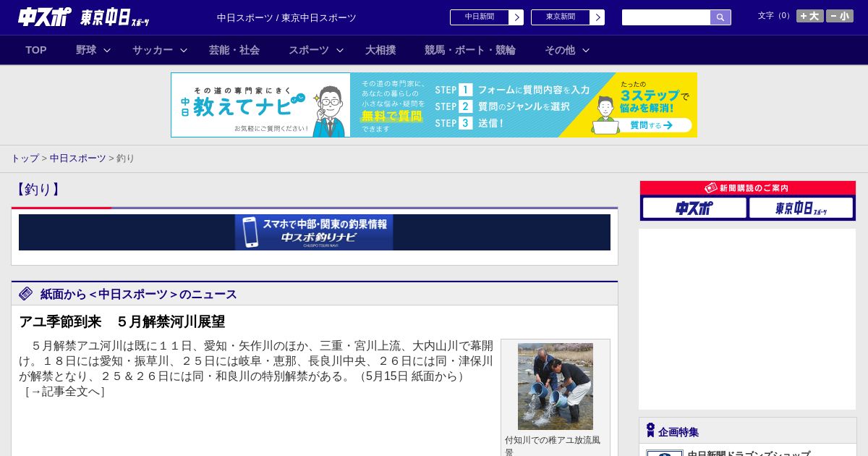
Task: Follow the 記事全文へ link
Action: pyautogui.click(x=66, y=392)
